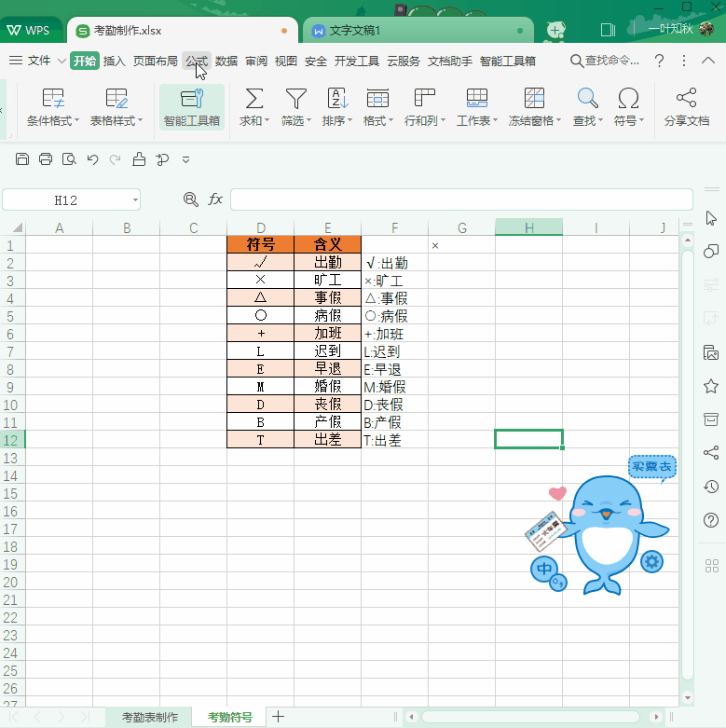The image size is (726, 728).
Task: Click the WPS home button
Action: pos(28,31)
